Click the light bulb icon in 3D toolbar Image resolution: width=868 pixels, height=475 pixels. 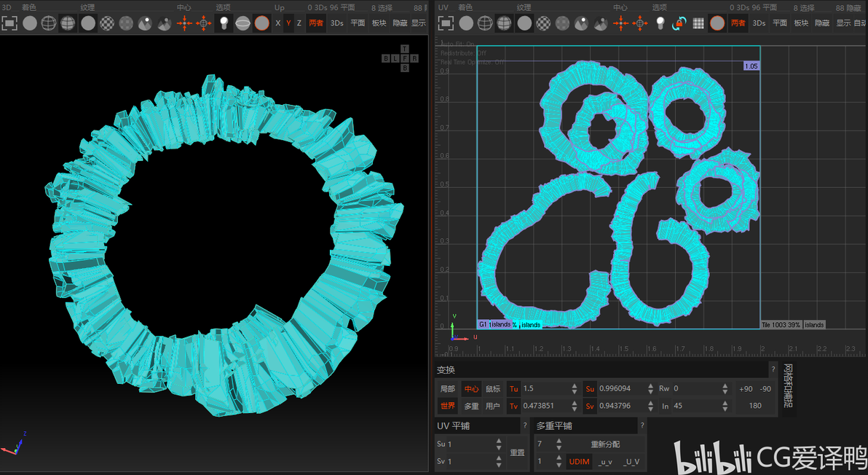pyautogui.click(x=224, y=23)
